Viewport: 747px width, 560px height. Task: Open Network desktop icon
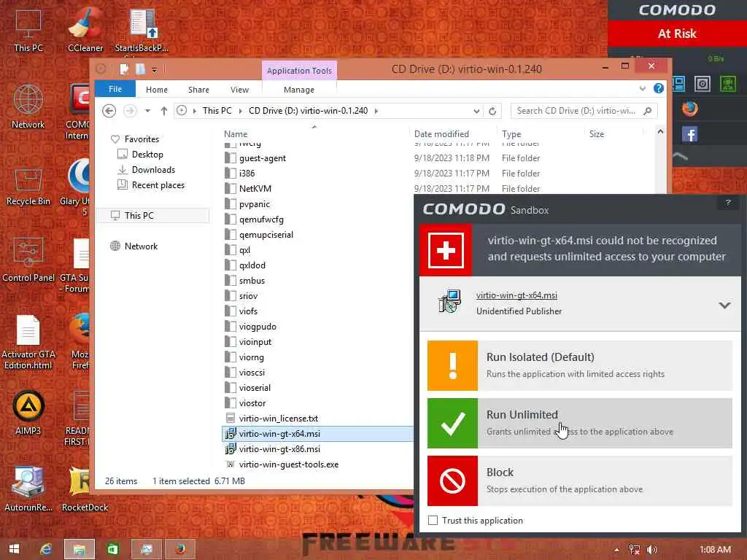[28, 106]
